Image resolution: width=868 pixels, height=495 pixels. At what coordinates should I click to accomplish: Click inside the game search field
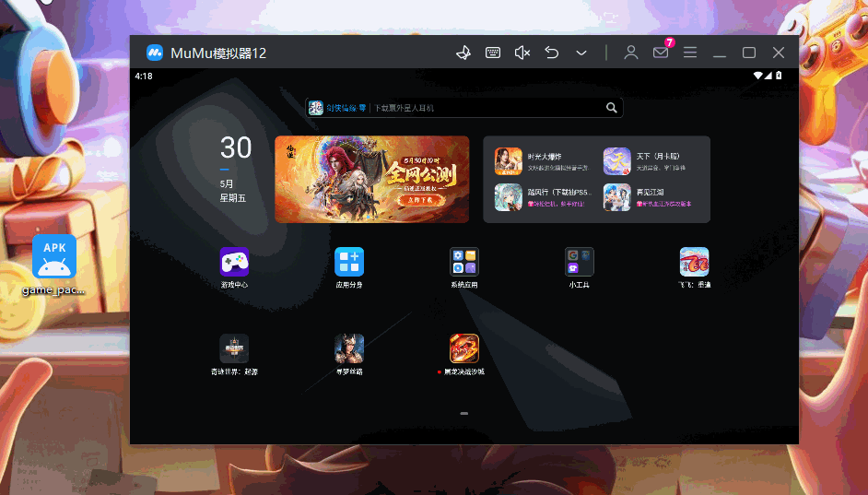tap(463, 108)
